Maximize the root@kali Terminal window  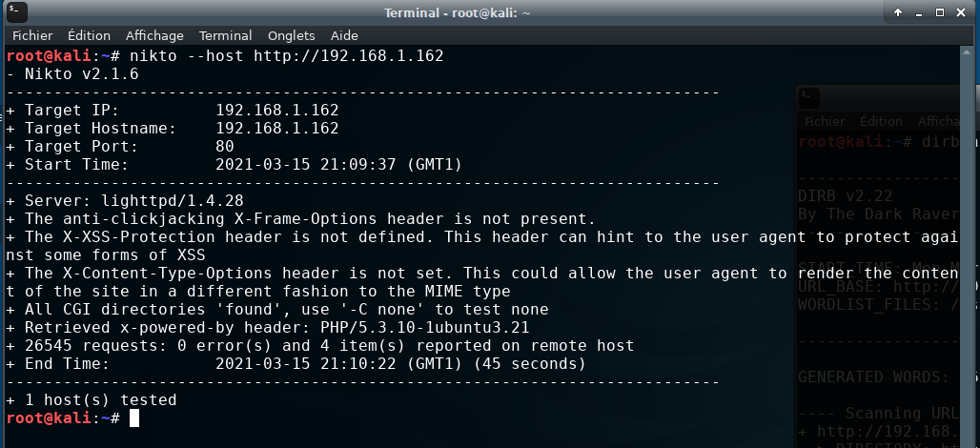939,12
